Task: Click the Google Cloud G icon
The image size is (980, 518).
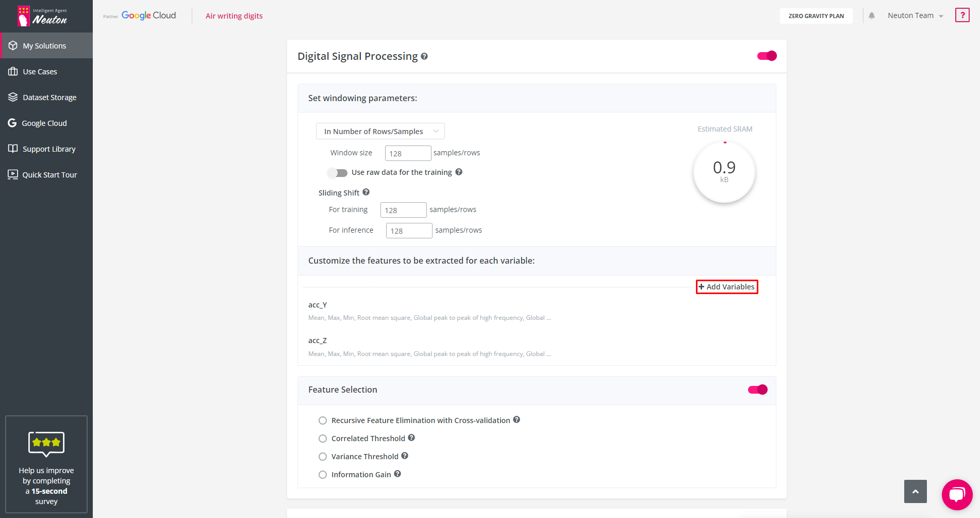Action: point(12,123)
